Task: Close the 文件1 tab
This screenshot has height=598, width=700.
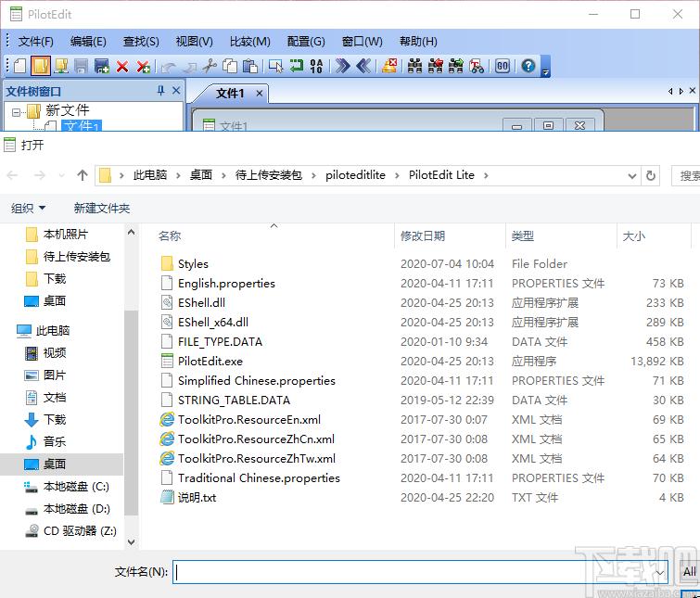Action: point(259,94)
